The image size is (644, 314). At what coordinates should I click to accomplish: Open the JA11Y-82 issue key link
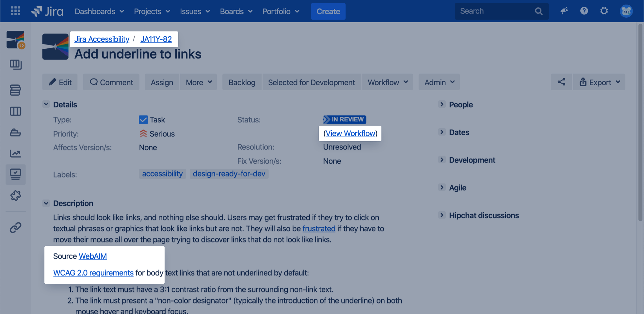(x=156, y=39)
